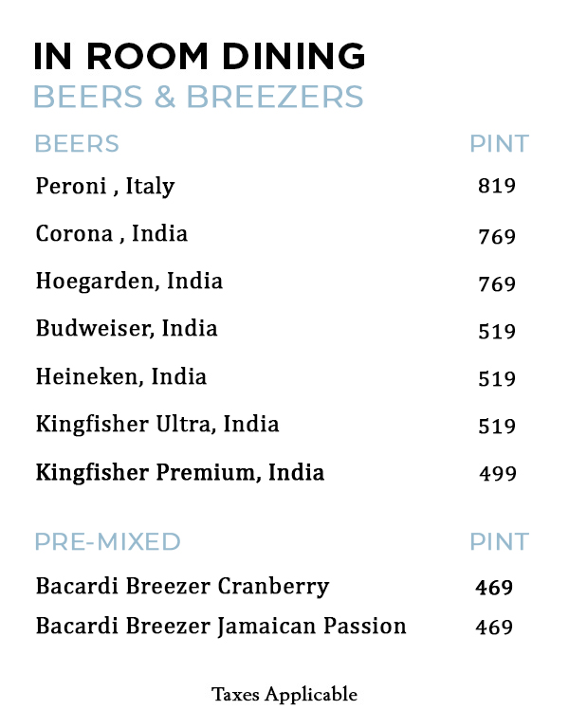The image size is (569, 728).
Task: Click the BEERS section header
Action: (77, 144)
